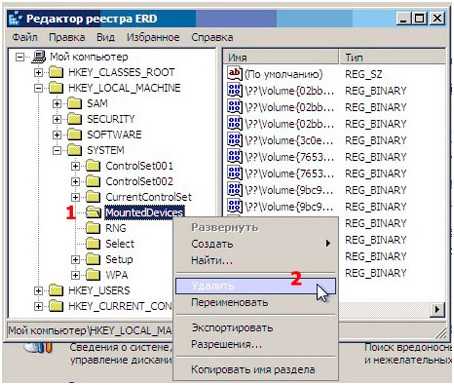Click the SYSTEM folder icon
Viewport: 454px width, 385px height.
(x=74, y=150)
